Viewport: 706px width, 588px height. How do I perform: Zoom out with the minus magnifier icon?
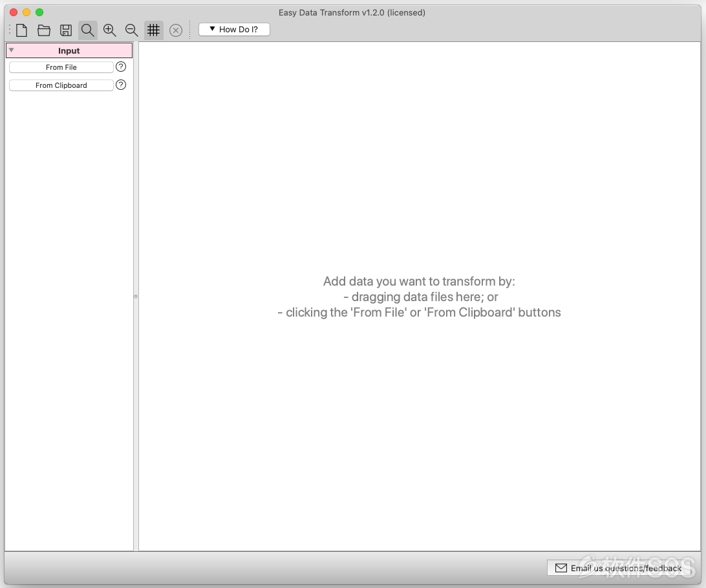131,30
